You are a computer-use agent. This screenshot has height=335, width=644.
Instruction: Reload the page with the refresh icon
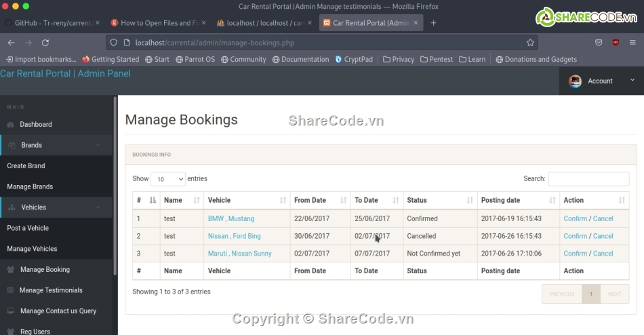[x=45, y=43]
